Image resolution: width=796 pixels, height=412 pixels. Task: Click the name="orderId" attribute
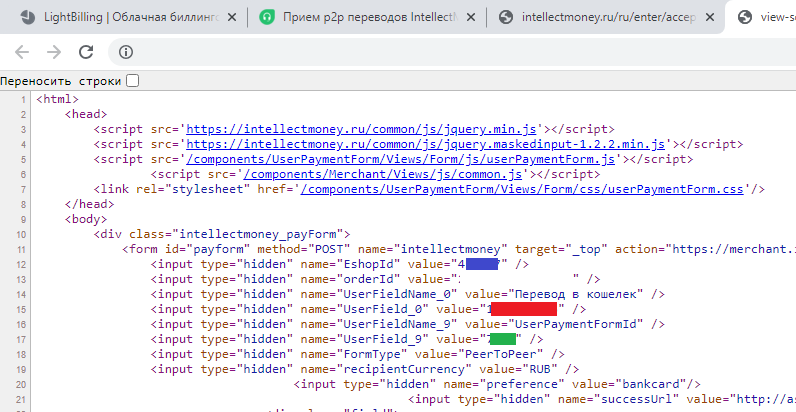coord(351,279)
